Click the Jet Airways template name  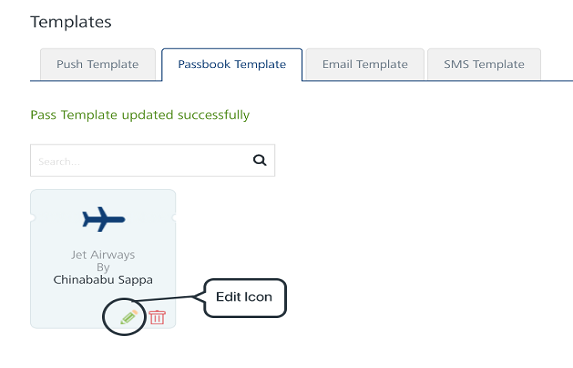(103, 255)
